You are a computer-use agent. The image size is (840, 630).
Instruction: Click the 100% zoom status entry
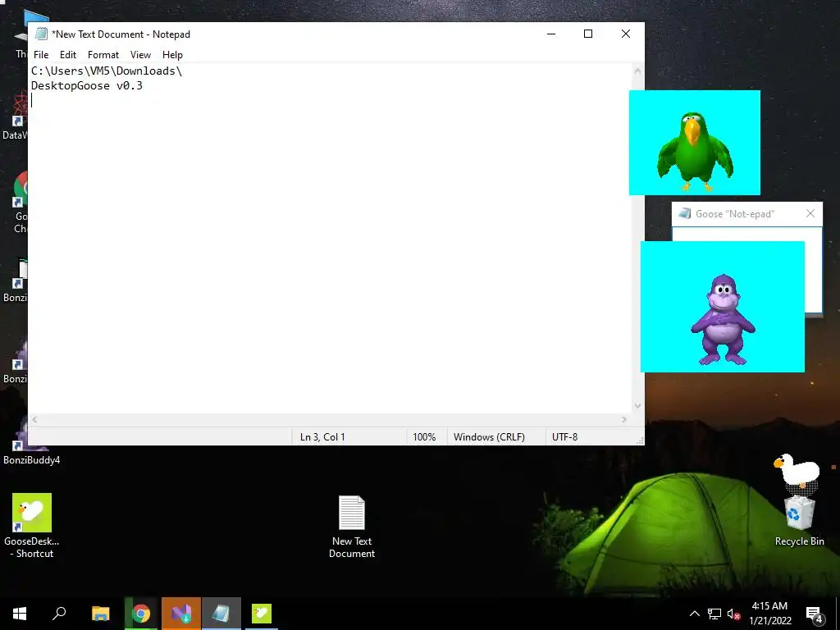point(424,437)
